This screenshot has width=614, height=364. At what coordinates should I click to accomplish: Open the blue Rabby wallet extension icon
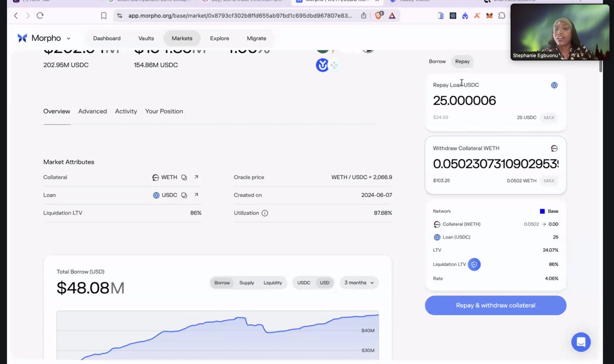(x=465, y=16)
